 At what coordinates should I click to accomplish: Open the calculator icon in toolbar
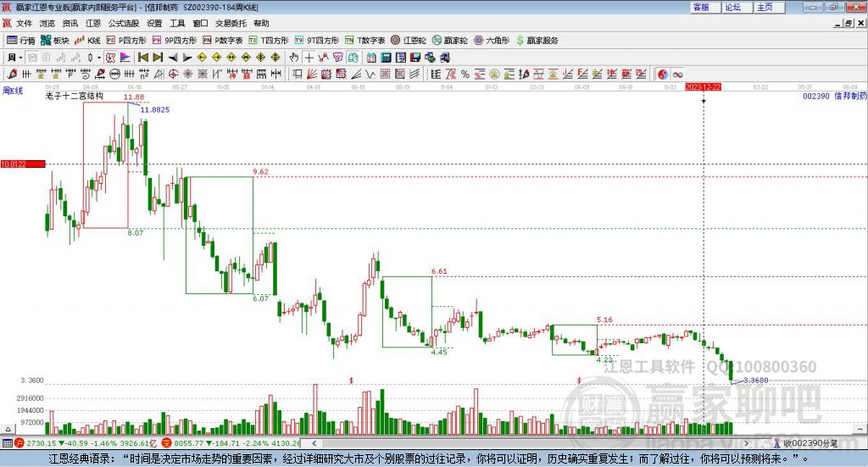pos(386,58)
